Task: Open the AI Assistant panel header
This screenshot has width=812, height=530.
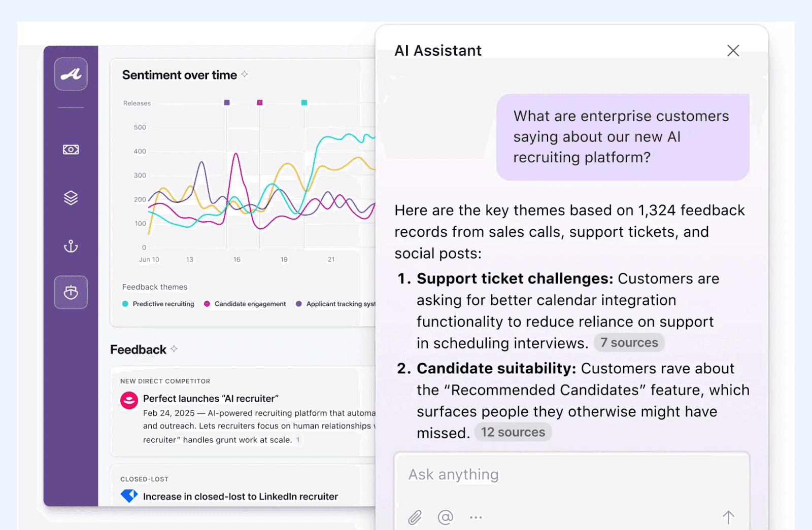Action: coord(438,50)
